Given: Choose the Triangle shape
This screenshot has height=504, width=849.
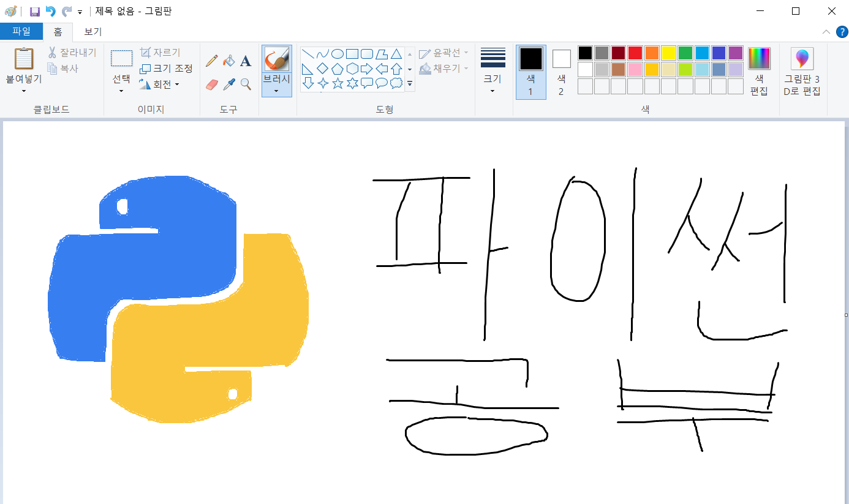Looking at the screenshot, I should [396, 54].
